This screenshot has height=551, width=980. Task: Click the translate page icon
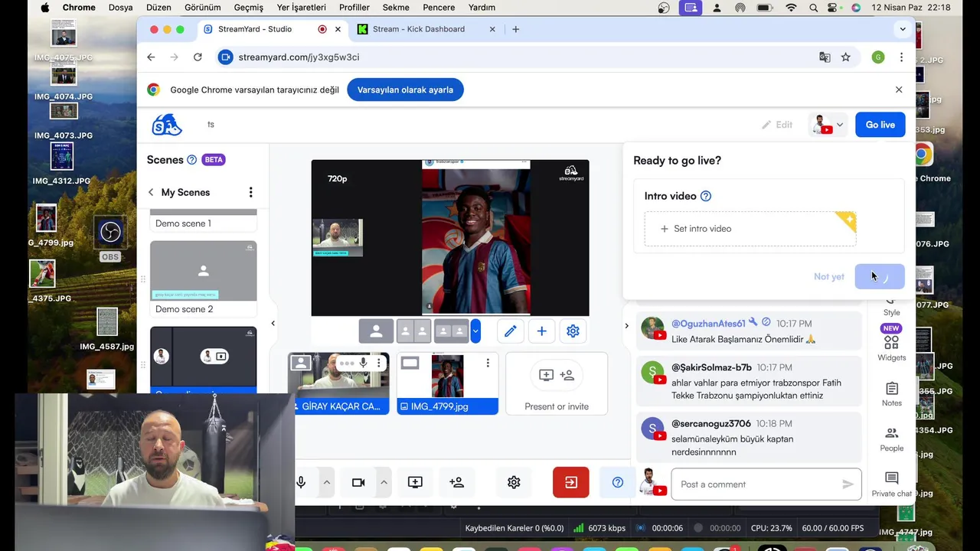(825, 57)
